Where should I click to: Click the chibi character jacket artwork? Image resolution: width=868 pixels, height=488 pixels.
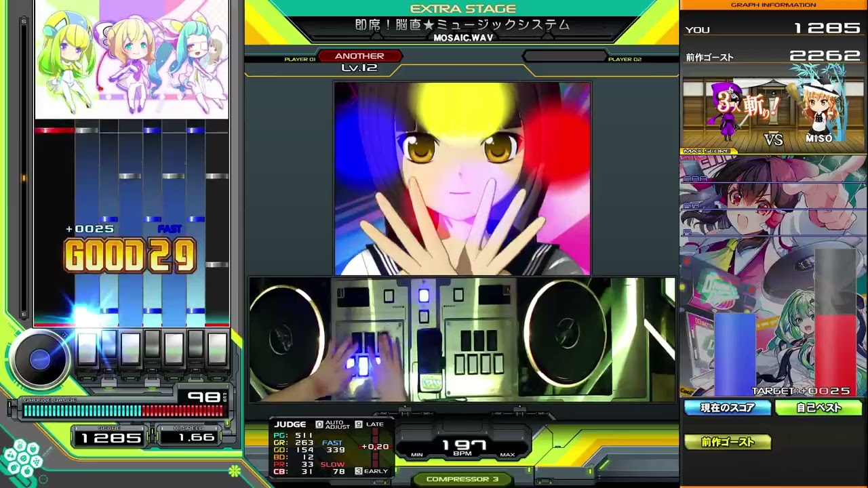[132, 59]
